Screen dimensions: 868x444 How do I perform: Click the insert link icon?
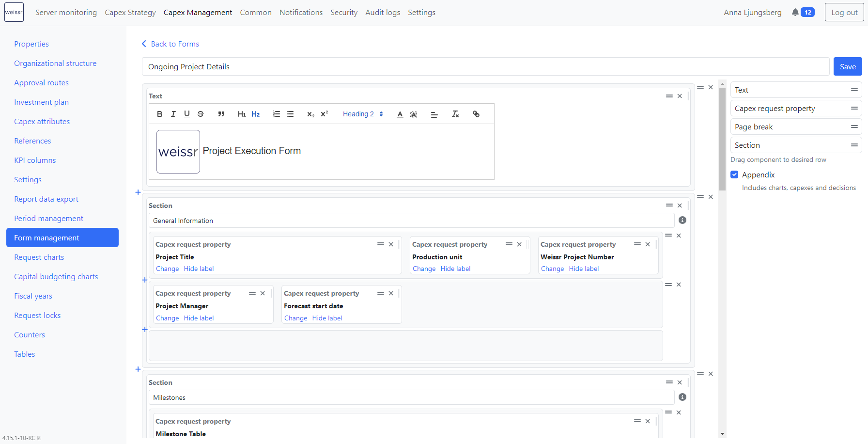tap(476, 114)
